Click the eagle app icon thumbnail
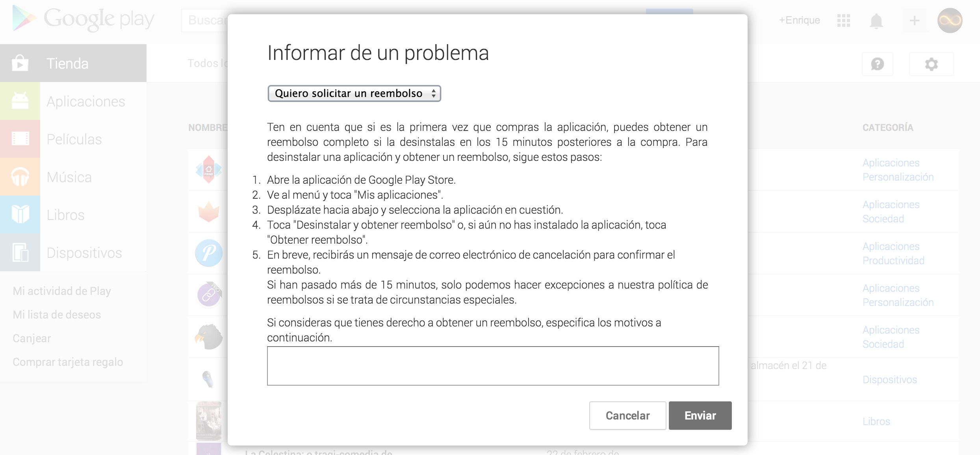The height and width of the screenshot is (455, 980). [x=208, y=337]
